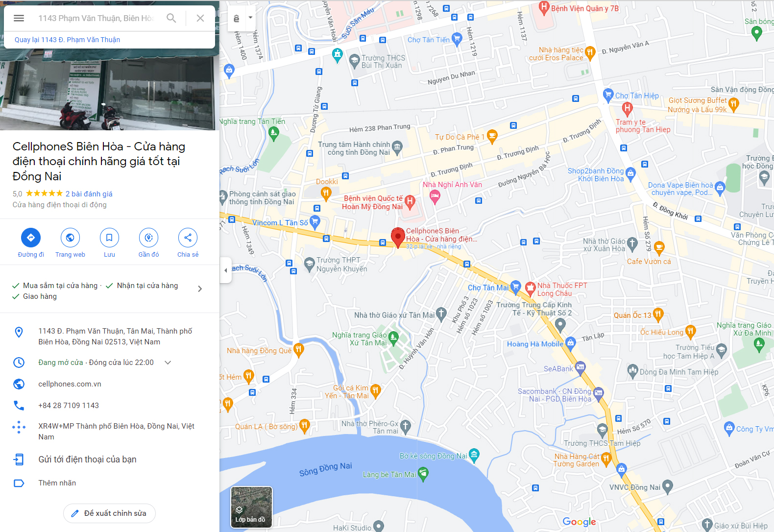
Task: Open the 2 bài đánh giá reviews link
Action: pos(89,194)
